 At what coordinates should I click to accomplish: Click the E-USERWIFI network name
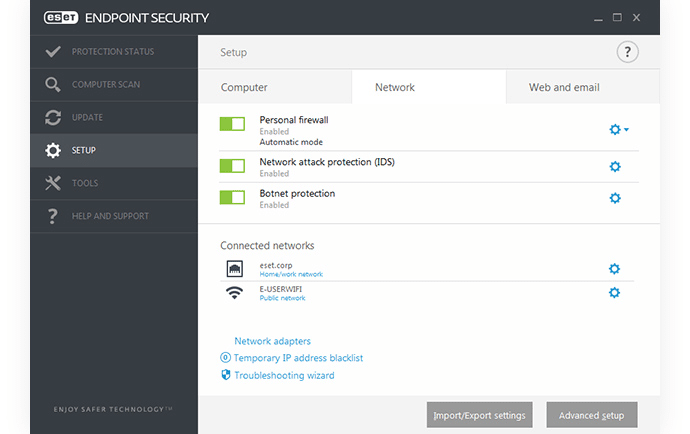(x=281, y=289)
